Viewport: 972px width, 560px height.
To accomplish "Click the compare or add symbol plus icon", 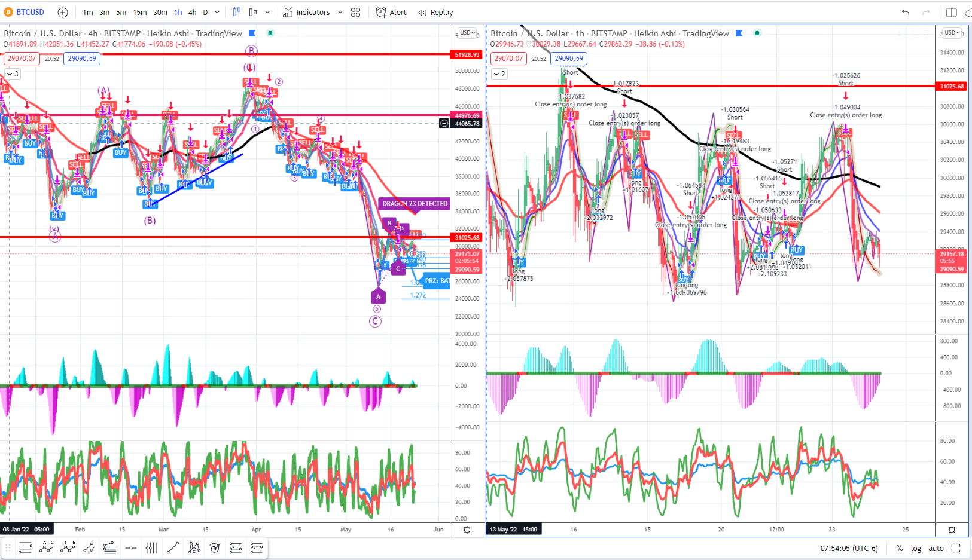I will [x=63, y=12].
